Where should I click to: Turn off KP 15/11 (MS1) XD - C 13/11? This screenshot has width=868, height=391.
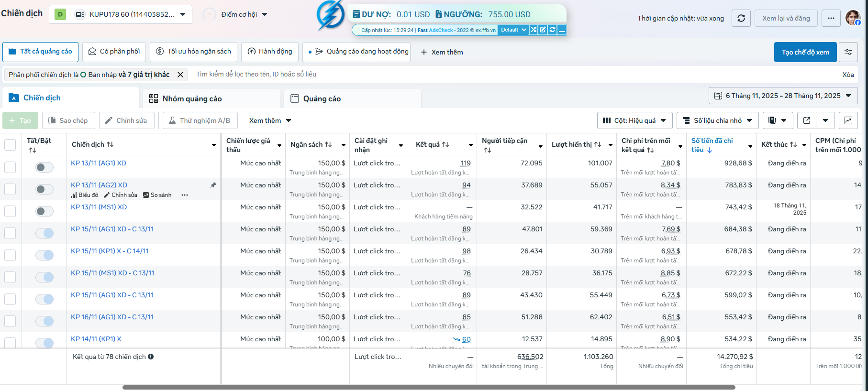[45, 277]
